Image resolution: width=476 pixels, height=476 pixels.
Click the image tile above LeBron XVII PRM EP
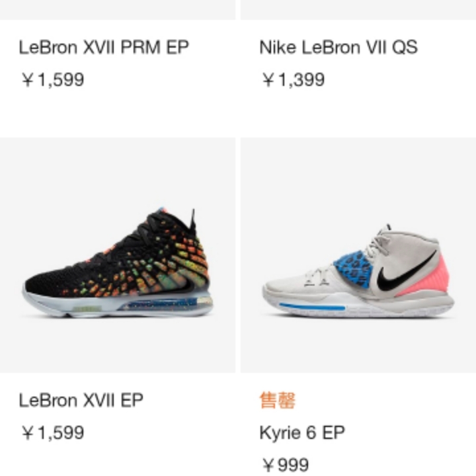118,10
